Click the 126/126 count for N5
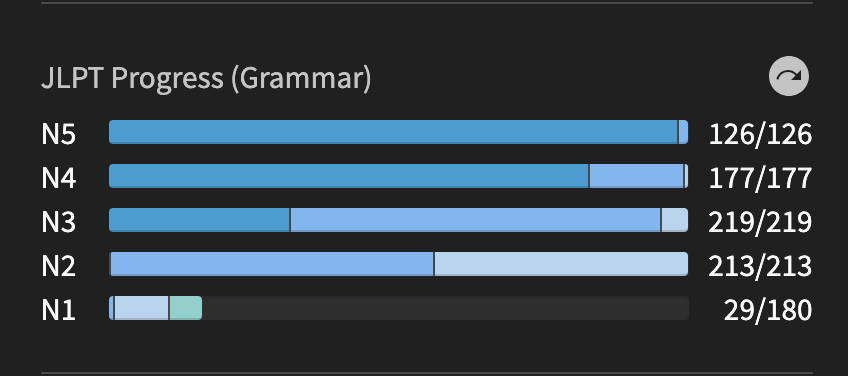This screenshot has height=376, width=848. pyautogui.click(x=760, y=134)
